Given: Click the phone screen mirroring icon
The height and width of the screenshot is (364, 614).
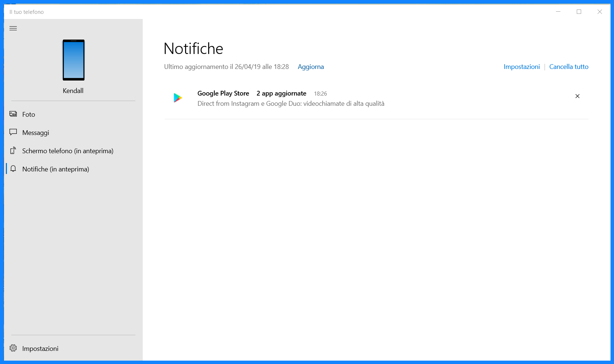Looking at the screenshot, I should 13,150.
